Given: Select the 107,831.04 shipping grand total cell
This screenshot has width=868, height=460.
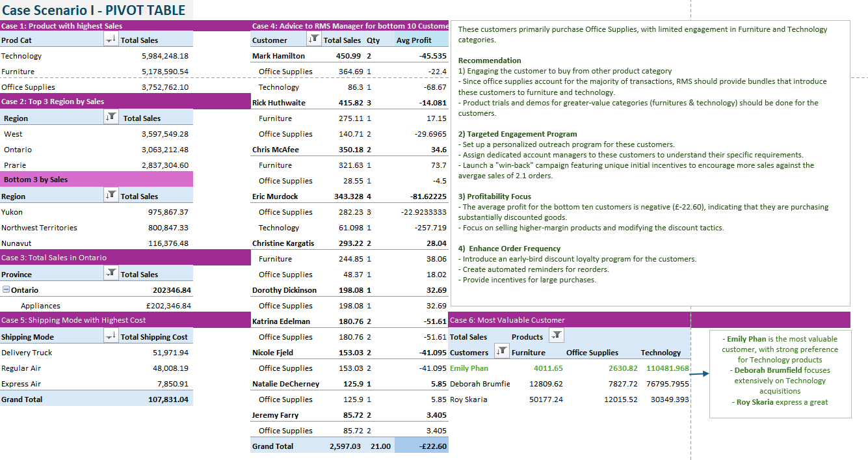Looking at the screenshot, I should click(168, 399).
